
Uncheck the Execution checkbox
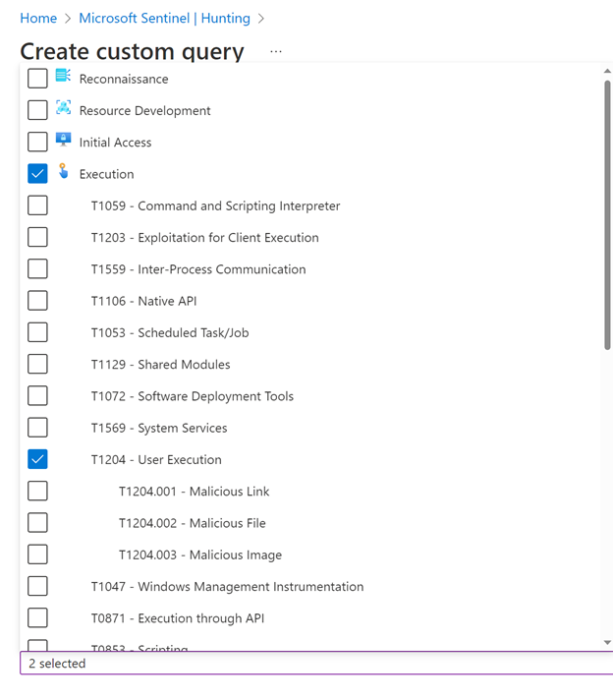click(x=37, y=174)
